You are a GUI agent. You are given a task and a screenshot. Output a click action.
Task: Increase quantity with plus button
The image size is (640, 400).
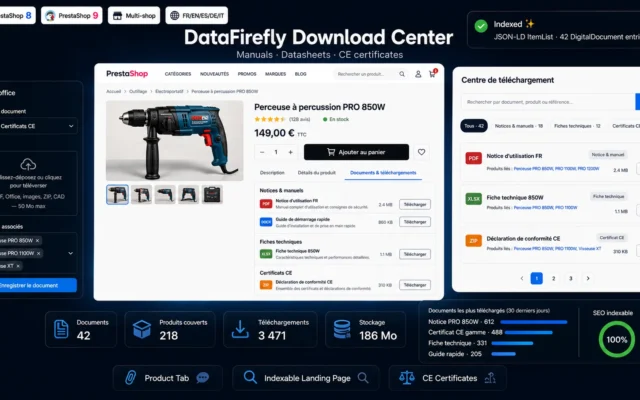pyautogui.click(x=291, y=152)
